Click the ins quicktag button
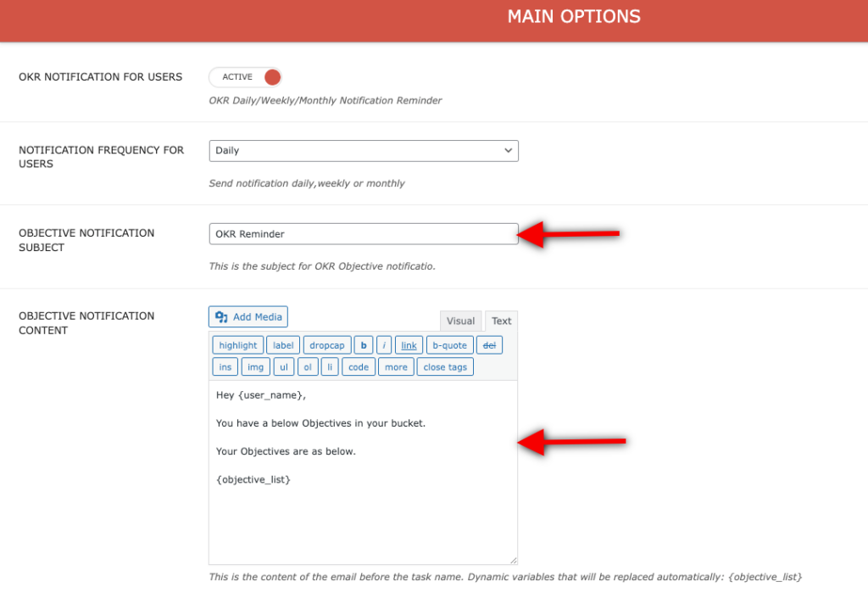The image size is (868, 598). tap(225, 367)
